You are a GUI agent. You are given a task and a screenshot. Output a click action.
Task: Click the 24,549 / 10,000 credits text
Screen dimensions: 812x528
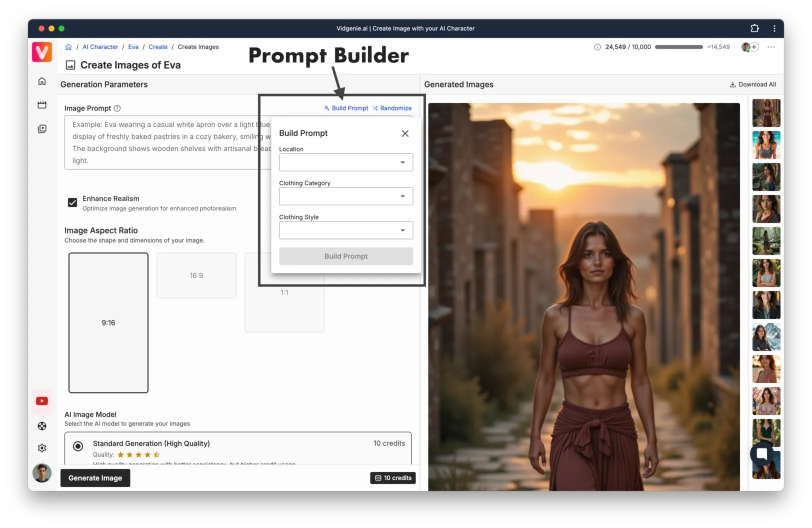point(628,47)
